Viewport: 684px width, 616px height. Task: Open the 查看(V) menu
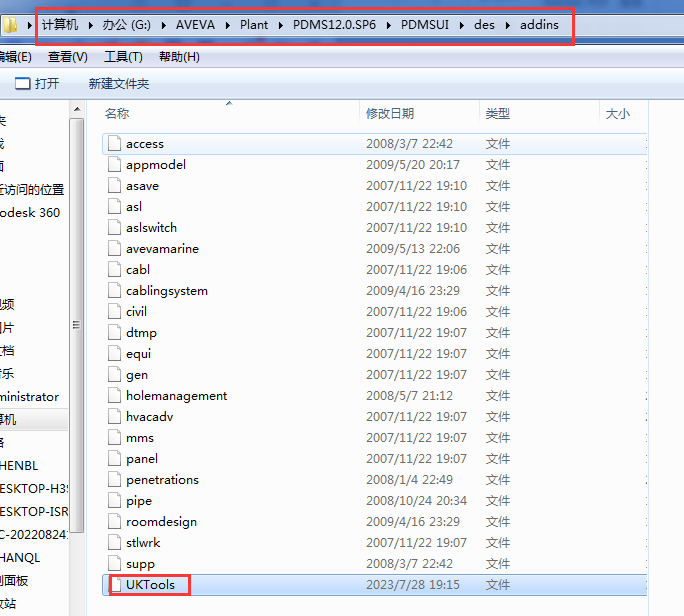pos(68,57)
